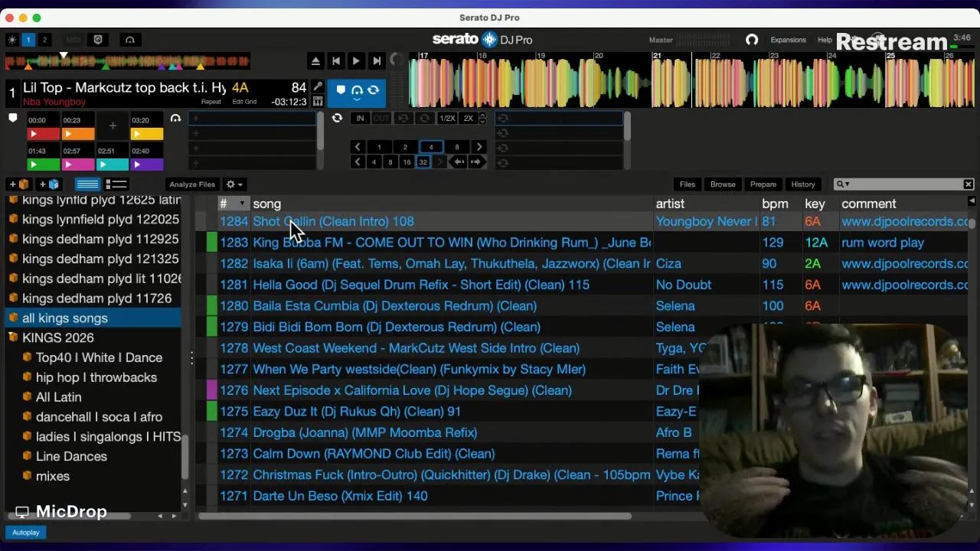980x551 pixels.
Task: Trigger the green 01:43 cue point
Action: [44, 165]
